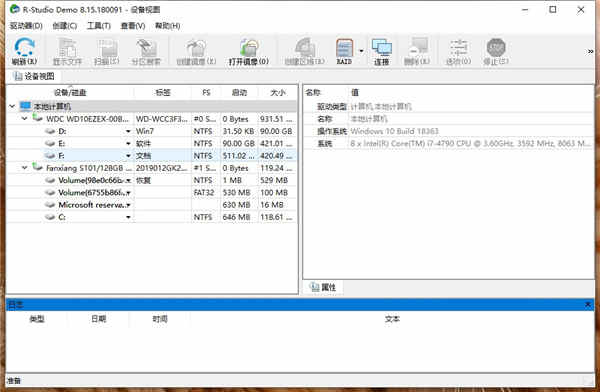Expand the toolbar overflow chevron »
600x392 pixels.
point(590,51)
